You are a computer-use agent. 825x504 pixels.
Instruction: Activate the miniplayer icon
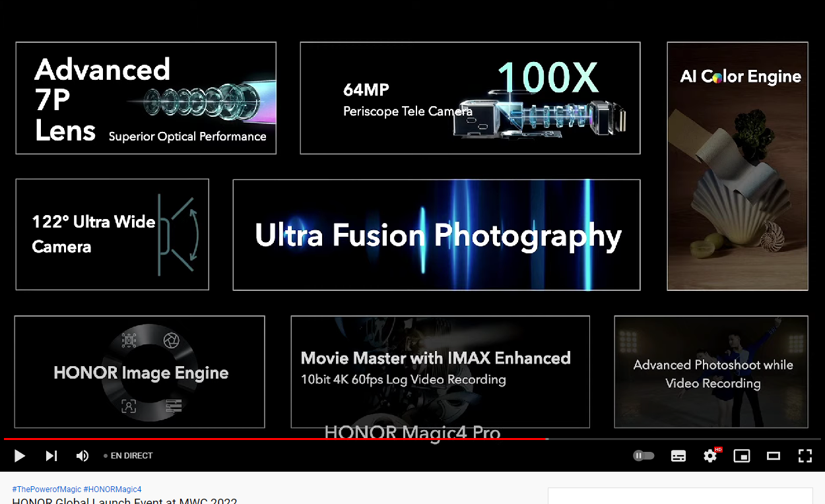coord(742,456)
